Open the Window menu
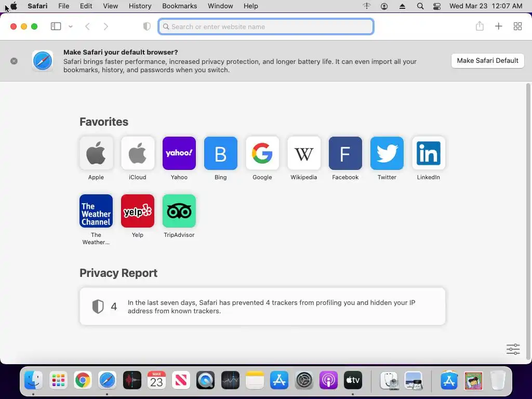This screenshot has height=399, width=532. (220, 6)
